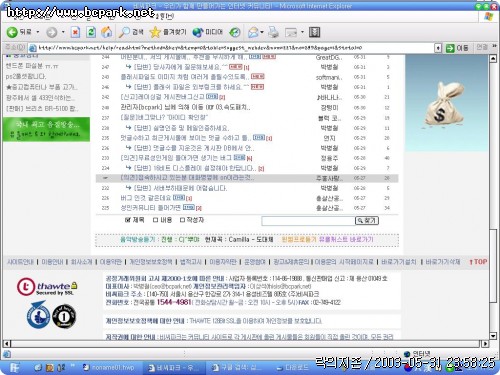Click the 회사소개 footer link
The image size is (500, 375).
pos(81,262)
